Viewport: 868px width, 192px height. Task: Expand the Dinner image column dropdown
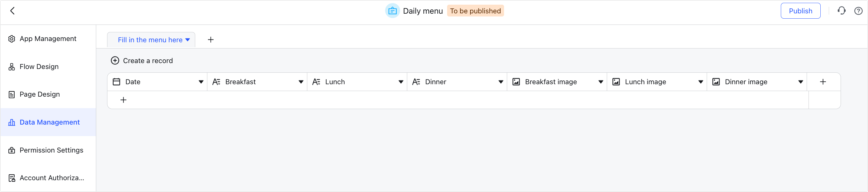click(800, 81)
